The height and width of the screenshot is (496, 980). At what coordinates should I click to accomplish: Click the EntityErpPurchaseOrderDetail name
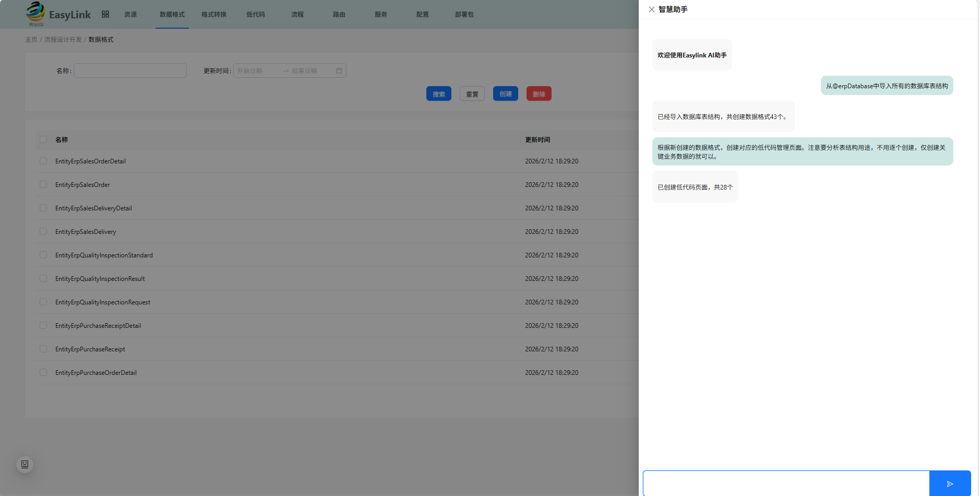[96, 373]
